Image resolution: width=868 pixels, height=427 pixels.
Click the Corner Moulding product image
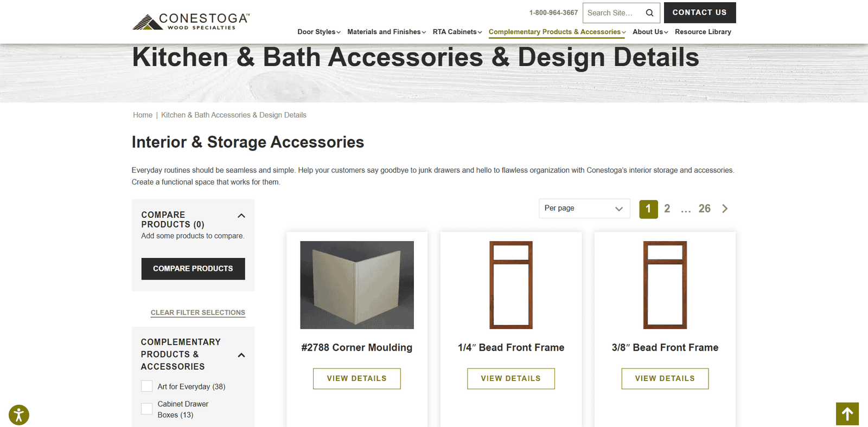357,285
